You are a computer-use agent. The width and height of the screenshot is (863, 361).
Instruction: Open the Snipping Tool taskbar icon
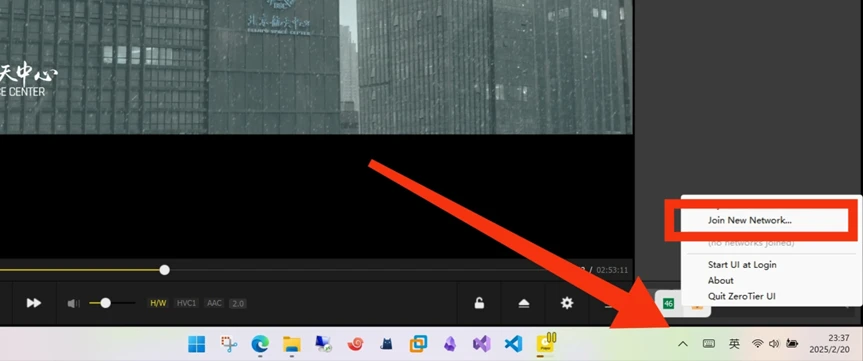pyautogui.click(x=228, y=344)
